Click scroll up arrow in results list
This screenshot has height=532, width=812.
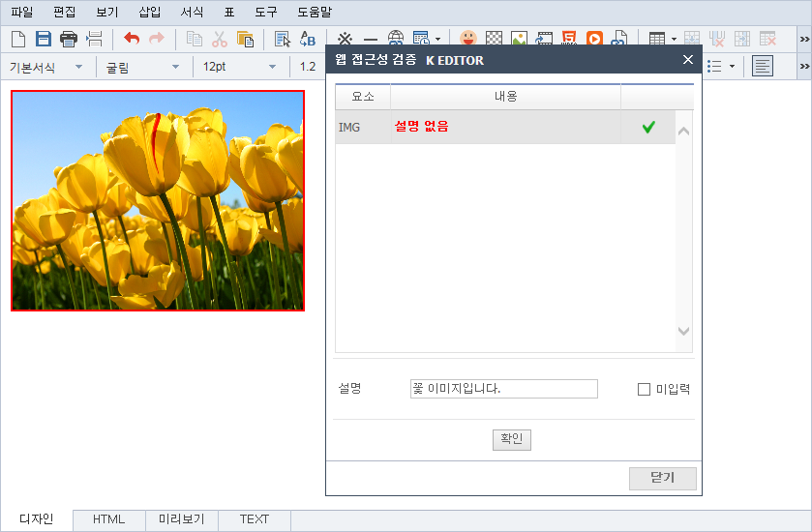[683, 131]
